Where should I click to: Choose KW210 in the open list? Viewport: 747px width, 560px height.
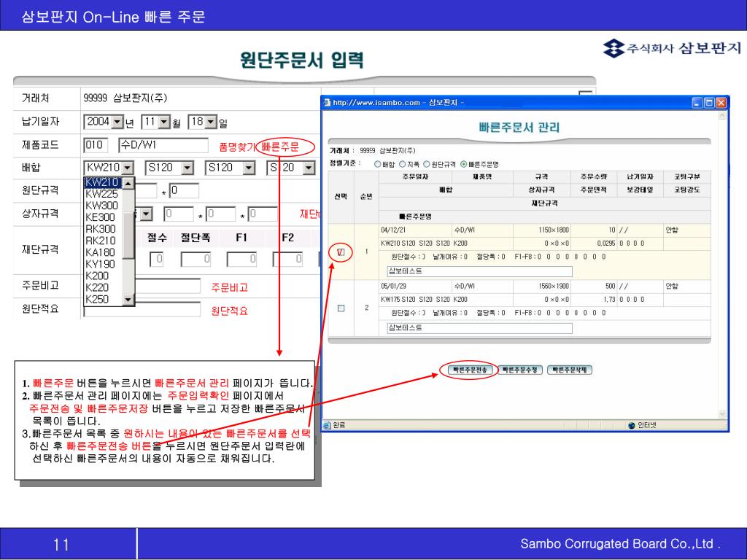[103, 182]
